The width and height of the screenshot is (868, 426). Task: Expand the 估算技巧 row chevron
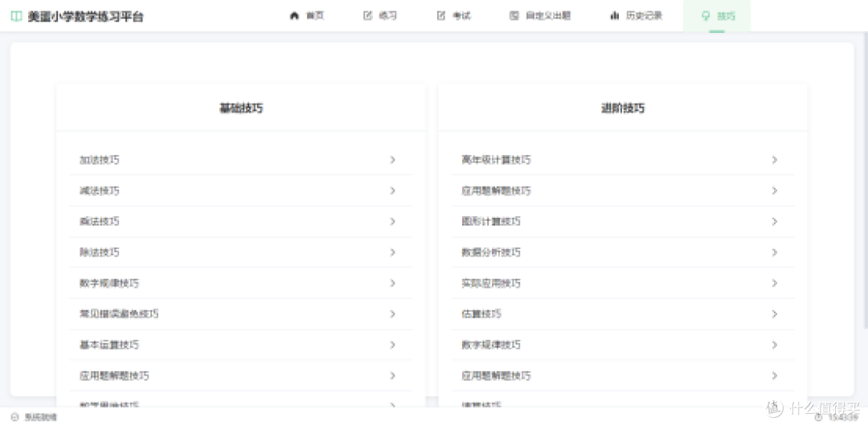tap(775, 313)
